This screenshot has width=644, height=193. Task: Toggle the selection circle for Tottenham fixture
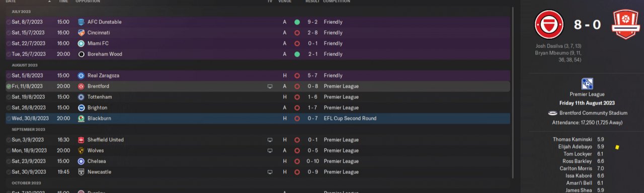[x=9, y=97]
